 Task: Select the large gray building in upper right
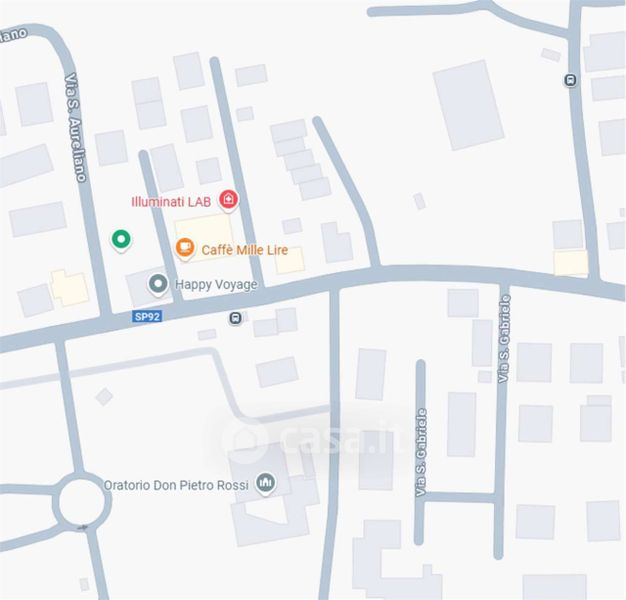tap(468, 105)
